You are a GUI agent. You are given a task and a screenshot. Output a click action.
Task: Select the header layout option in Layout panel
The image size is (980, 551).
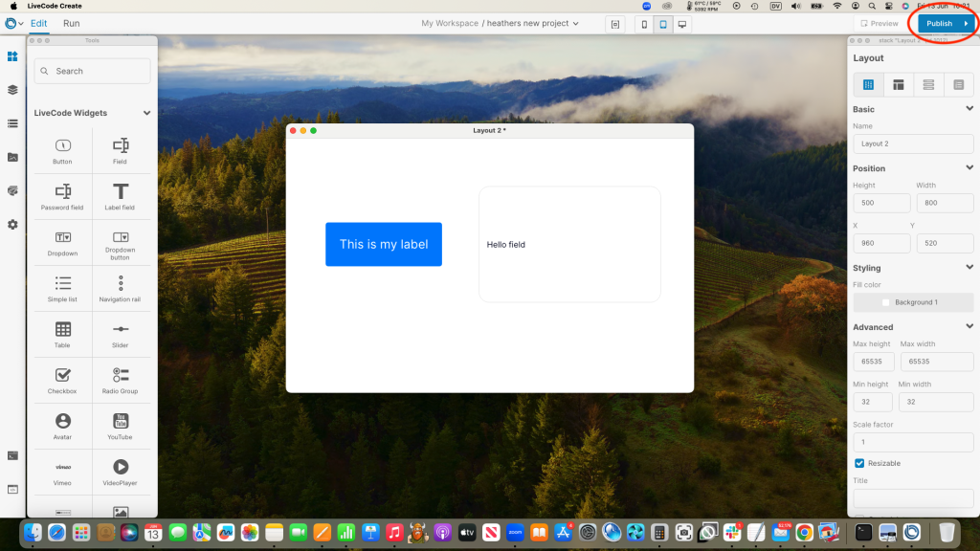click(x=898, y=84)
